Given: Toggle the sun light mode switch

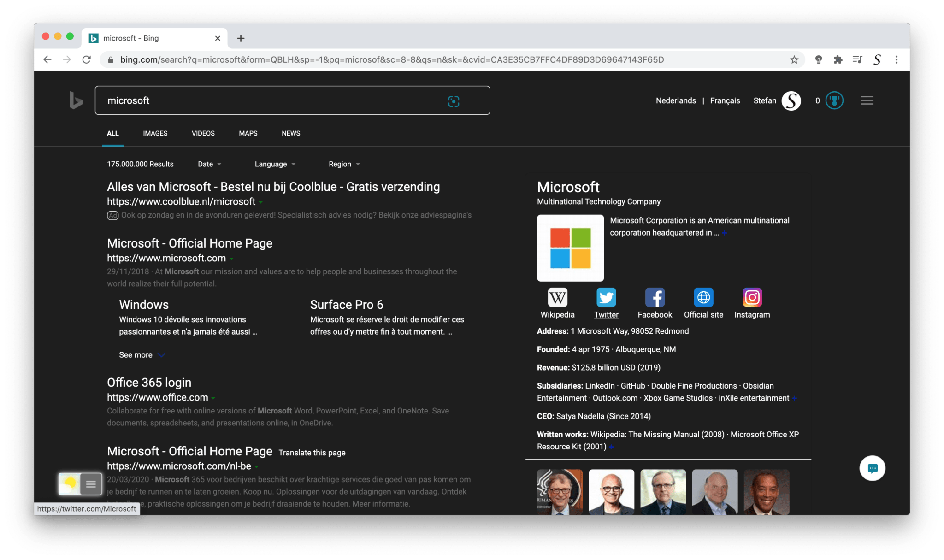Looking at the screenshot, I should [70, 483].
